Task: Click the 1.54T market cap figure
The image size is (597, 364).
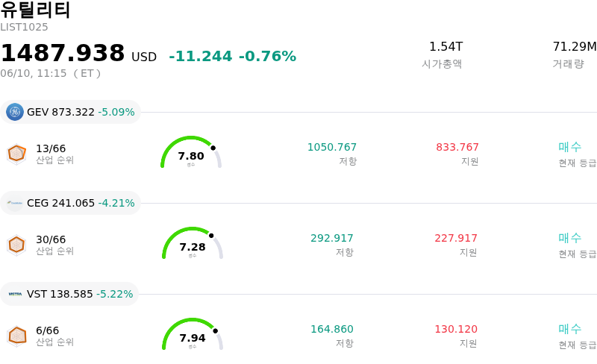Action: pos(446,46)
